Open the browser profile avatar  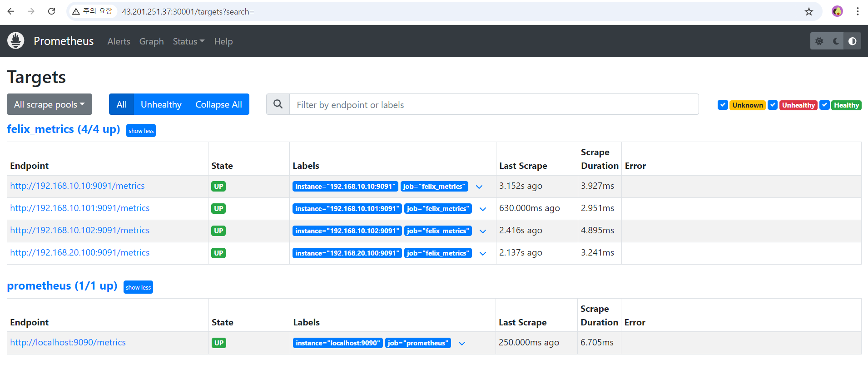point(837,11)
